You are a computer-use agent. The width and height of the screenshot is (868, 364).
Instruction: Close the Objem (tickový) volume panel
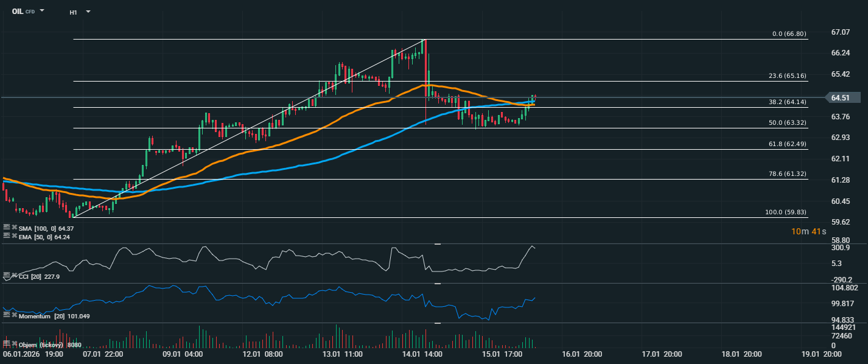[14, 344]
